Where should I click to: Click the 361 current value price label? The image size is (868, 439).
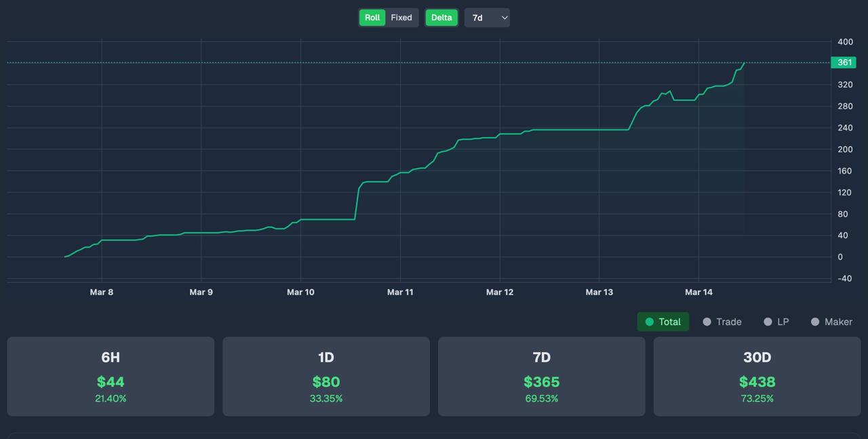(844, 62)
